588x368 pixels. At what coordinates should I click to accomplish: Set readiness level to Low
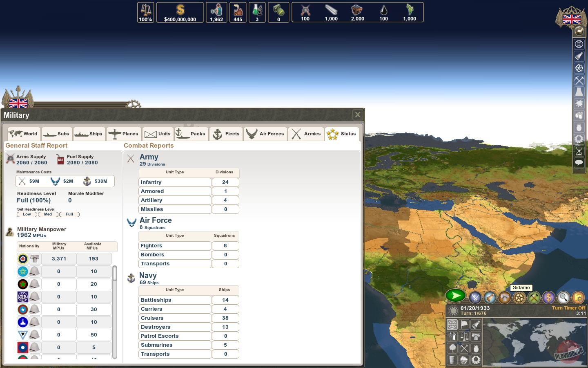[27, 214]
